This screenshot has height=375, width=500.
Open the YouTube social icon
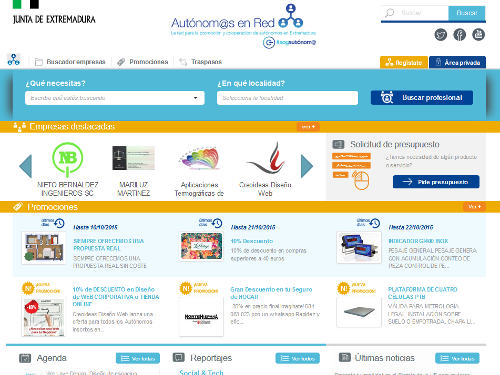click(x=479, y=34)
